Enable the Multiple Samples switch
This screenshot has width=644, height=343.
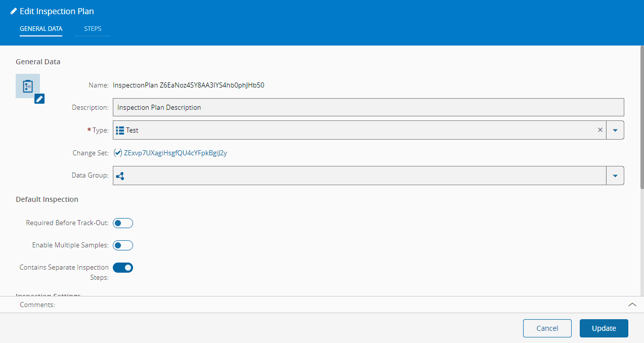coord(123,245)
